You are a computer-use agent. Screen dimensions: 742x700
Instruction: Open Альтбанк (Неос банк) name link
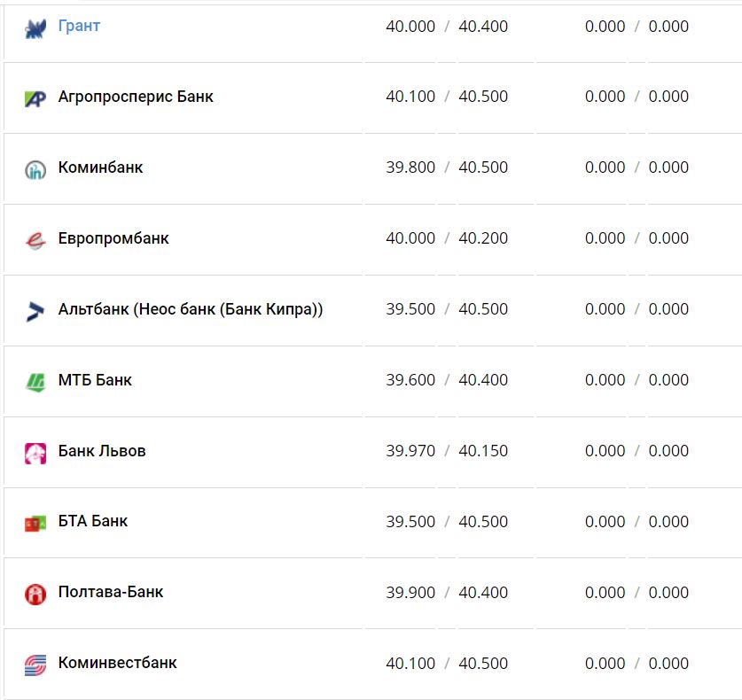pyautogui.click(x=191, y=309)
